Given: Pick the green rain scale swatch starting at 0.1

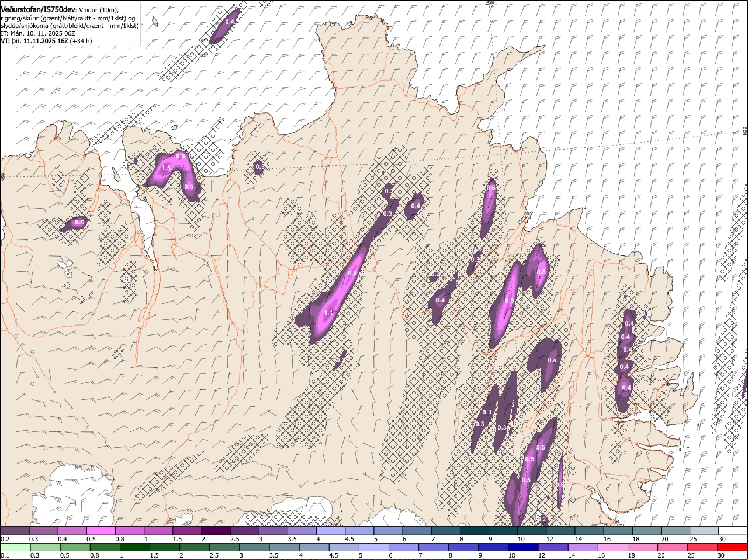Looking at the screenshot, I should [x=15, y=547].
